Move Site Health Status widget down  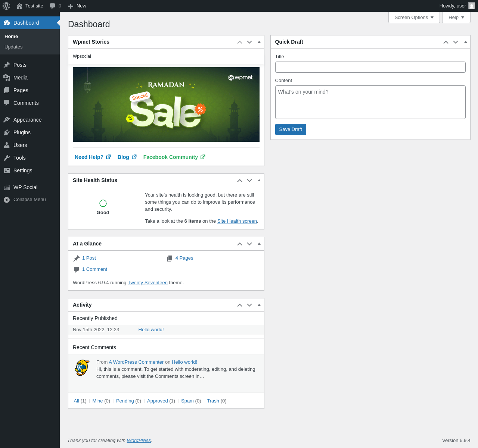pyautogui.click(x=249, y=181)
